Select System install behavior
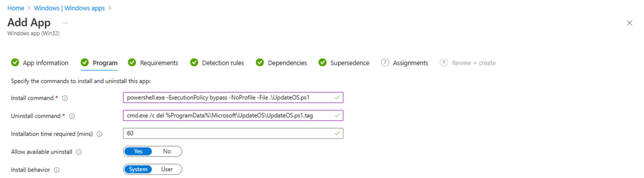This screenshot has height=178, width=644. 138,169
